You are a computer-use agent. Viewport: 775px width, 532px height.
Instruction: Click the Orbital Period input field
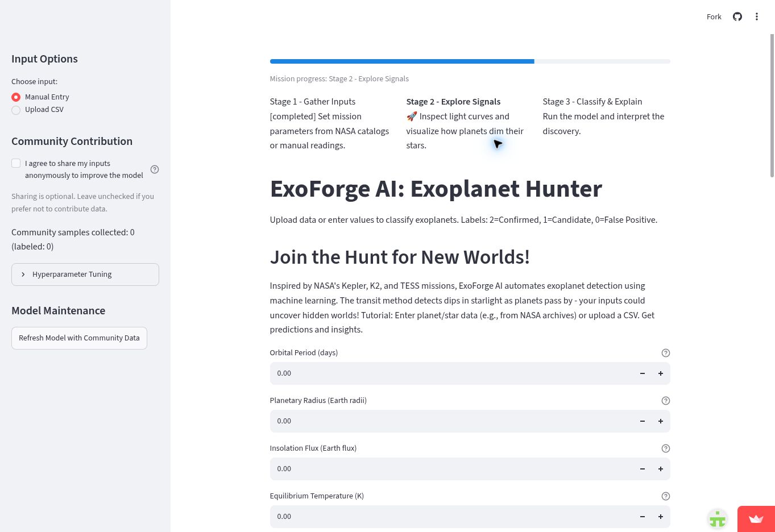click(451, 373)
